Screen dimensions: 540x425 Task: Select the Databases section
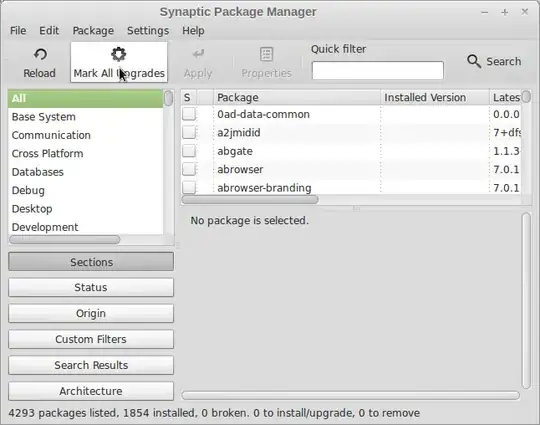(85, 172)
